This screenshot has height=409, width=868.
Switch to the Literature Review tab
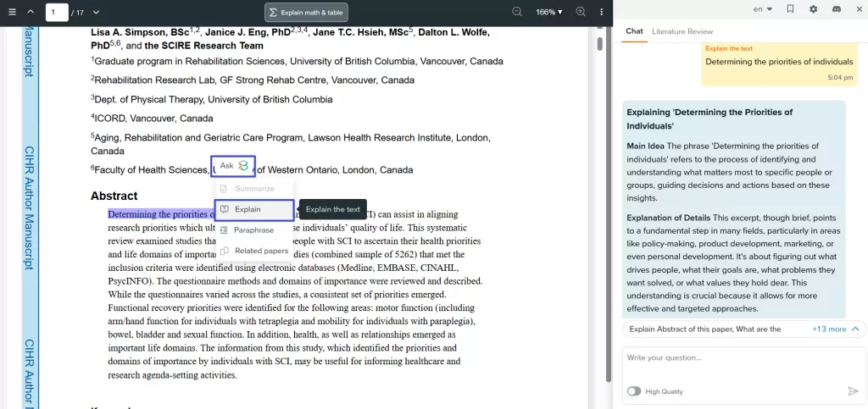(682, 31)
